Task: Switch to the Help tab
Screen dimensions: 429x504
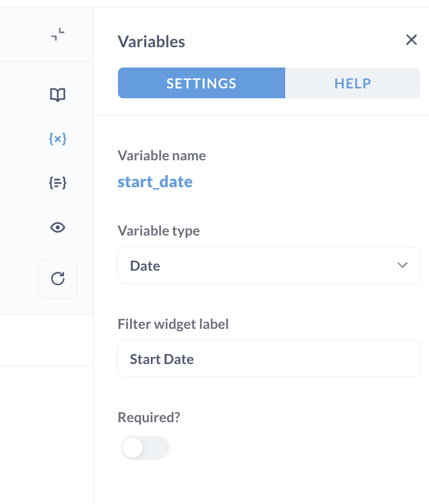Action: (x=353, y=83)
